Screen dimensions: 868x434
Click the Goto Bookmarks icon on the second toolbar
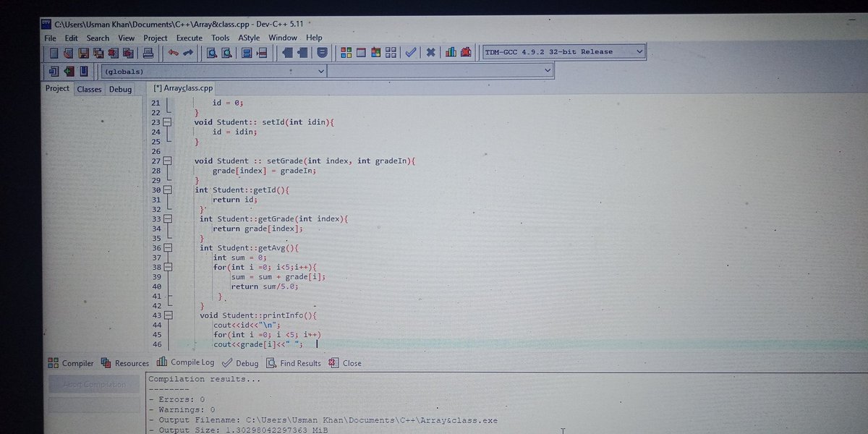(x=84, y=71)
